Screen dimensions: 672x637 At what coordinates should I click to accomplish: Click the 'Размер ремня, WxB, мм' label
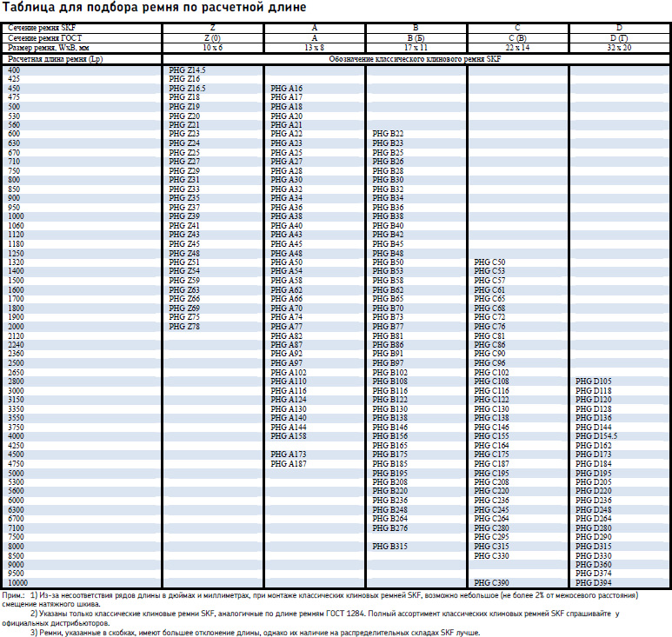(x=49, y=48)
